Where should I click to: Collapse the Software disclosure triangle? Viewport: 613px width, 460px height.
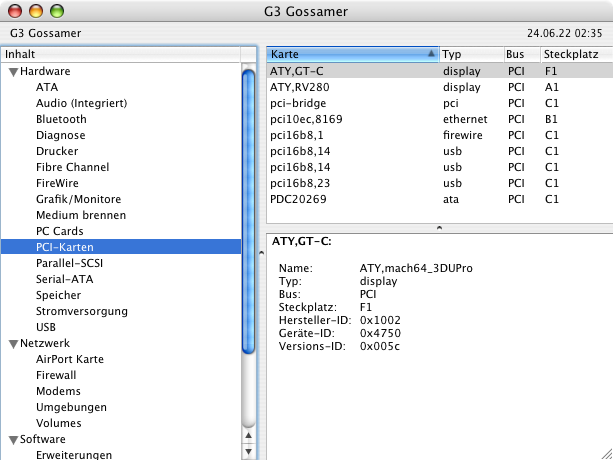(x=14, y=440)
